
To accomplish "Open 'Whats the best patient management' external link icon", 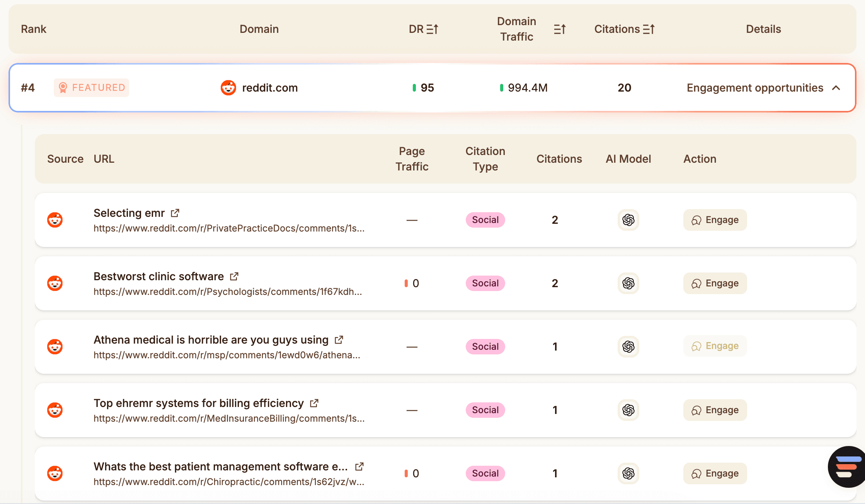I will [359, 467].
